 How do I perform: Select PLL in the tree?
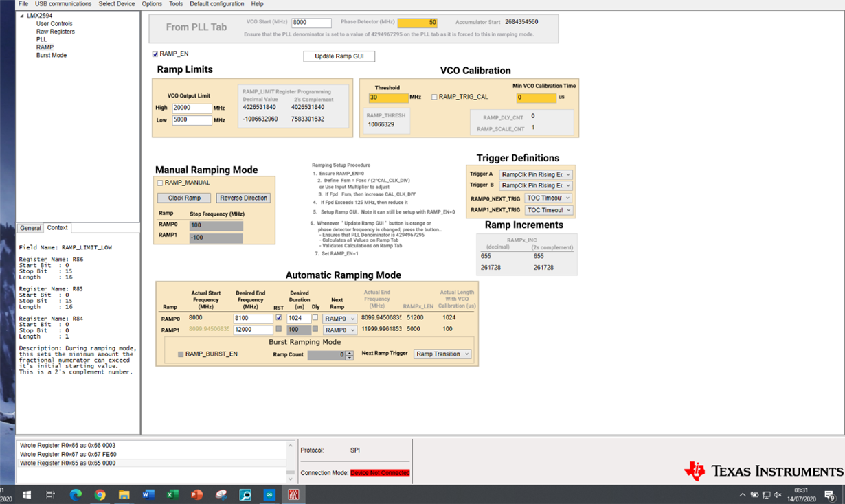tap(42, 40)
